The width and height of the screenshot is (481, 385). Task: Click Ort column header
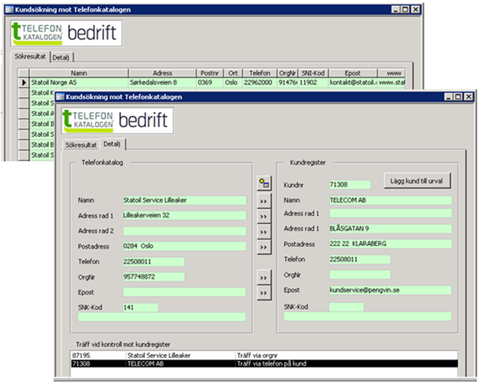(233, 73)
